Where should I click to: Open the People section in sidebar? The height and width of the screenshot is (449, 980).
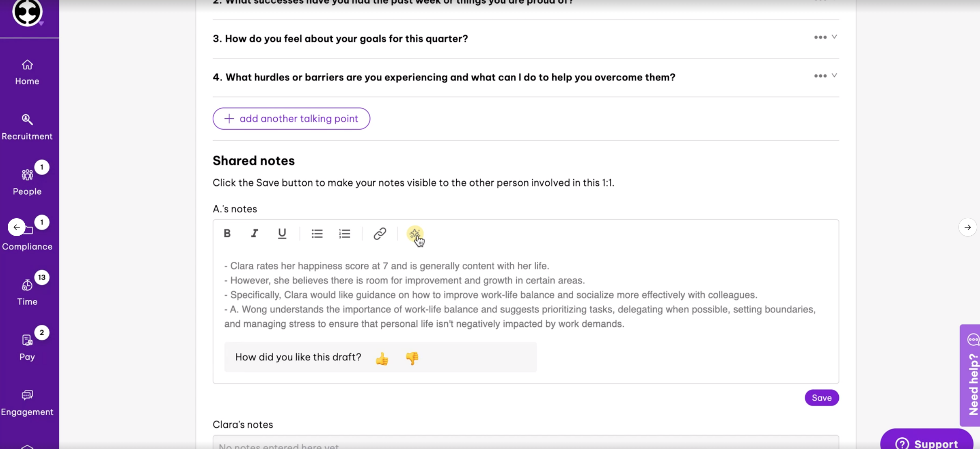27,182
